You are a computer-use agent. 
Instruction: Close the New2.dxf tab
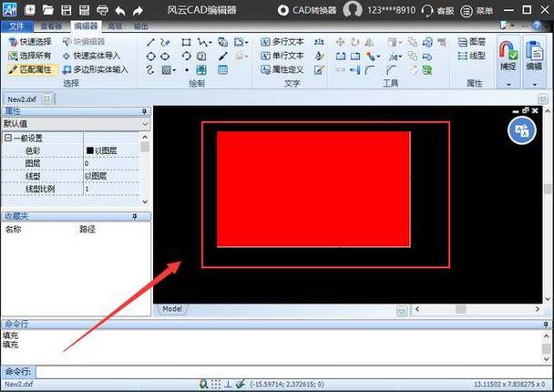click(46, 98)
